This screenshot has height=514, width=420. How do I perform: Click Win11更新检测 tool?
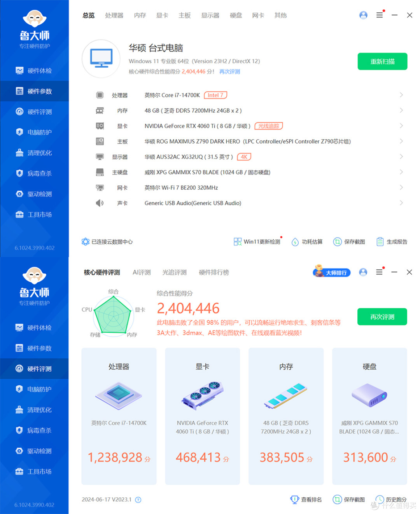[x=257, y=242]
